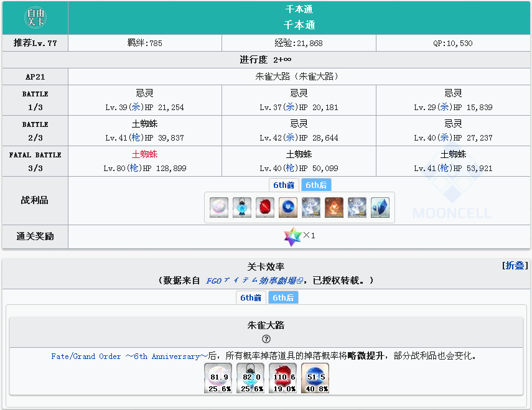This screenshot has height=410, width=532.
Task: Click the 关卡效率 section title
Action: (266, 267)
